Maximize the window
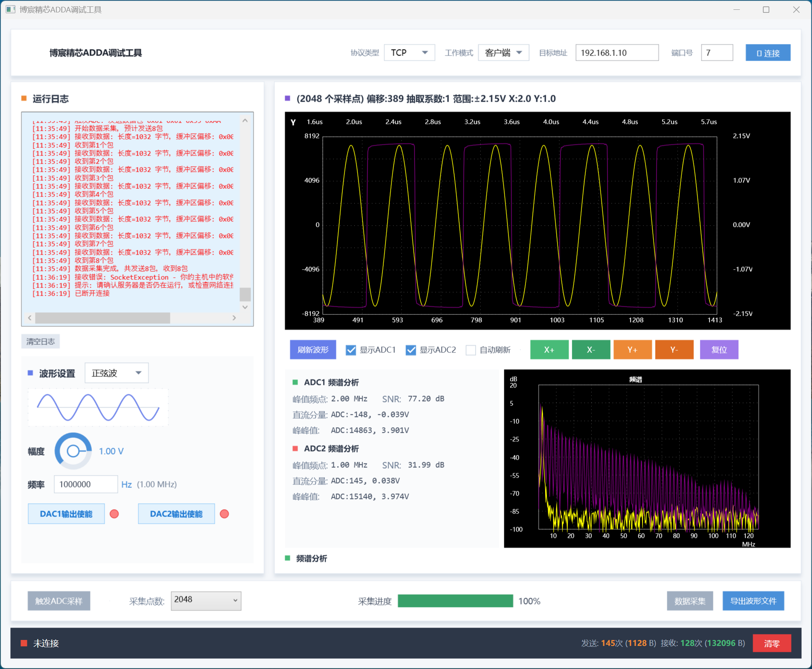Image resolution: width=812 pixels, height=669 pixels. coord(766,9)
